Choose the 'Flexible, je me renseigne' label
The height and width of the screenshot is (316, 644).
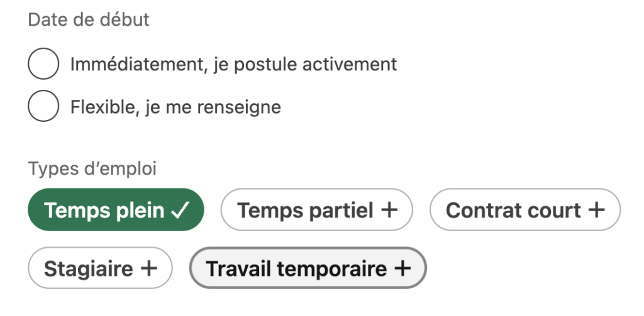click(175, 107)
